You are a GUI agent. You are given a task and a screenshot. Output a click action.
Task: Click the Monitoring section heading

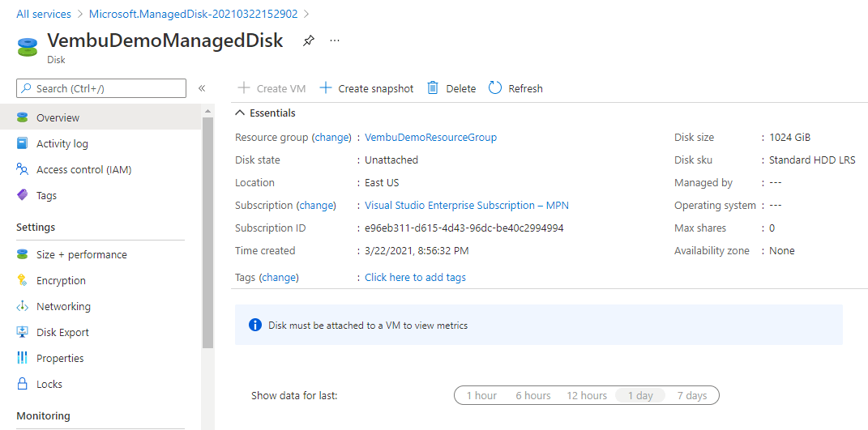pyautogui.click(x=43, y=415)
